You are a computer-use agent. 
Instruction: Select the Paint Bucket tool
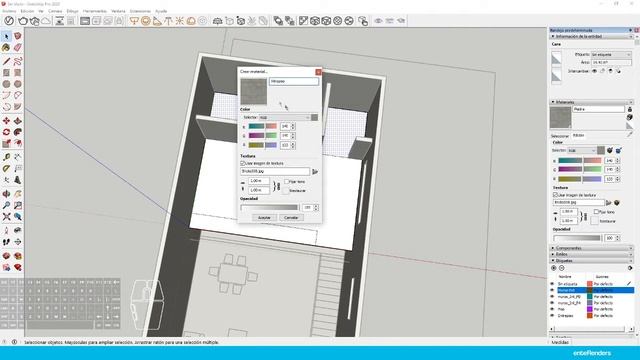coord(6,48)
